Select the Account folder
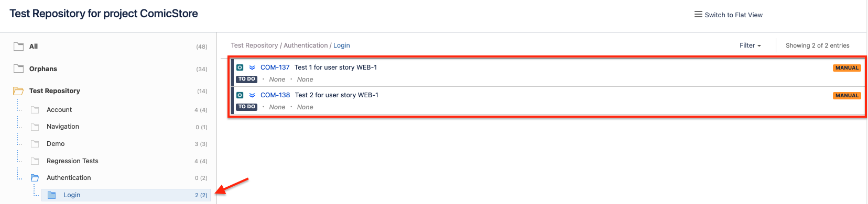868x204 pixels. point(59,110)
